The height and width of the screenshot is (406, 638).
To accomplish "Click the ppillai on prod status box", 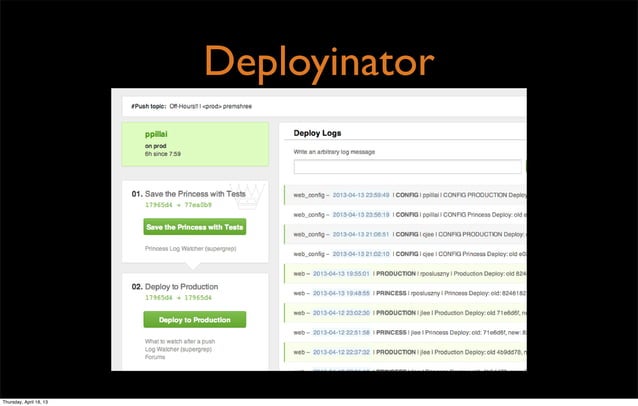I will (x=195, y=144).
